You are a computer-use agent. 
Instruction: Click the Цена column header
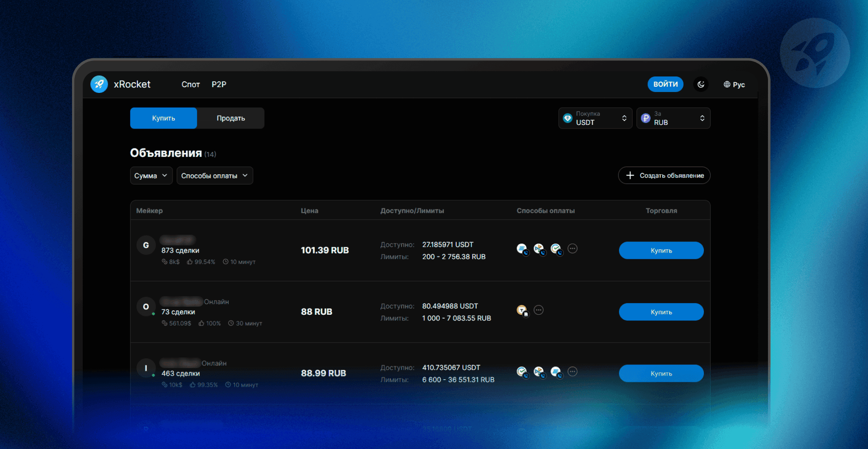(x=309, y=210)
